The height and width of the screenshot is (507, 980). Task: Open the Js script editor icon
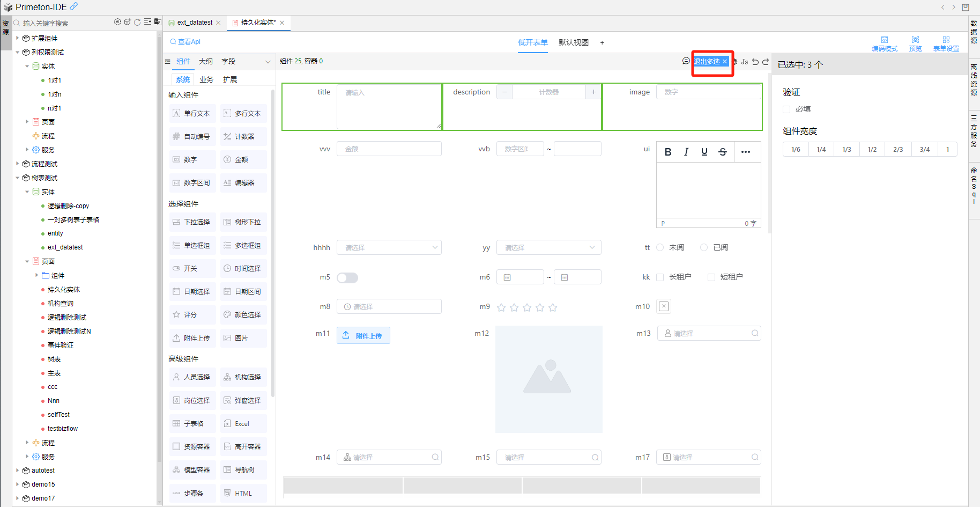coord(744,62)
